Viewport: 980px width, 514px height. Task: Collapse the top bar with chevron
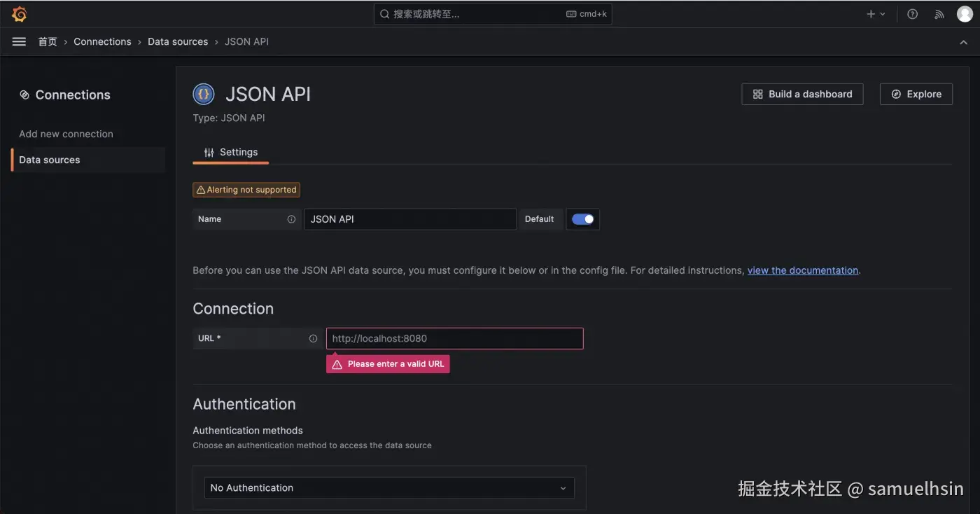tap(963, 42)
